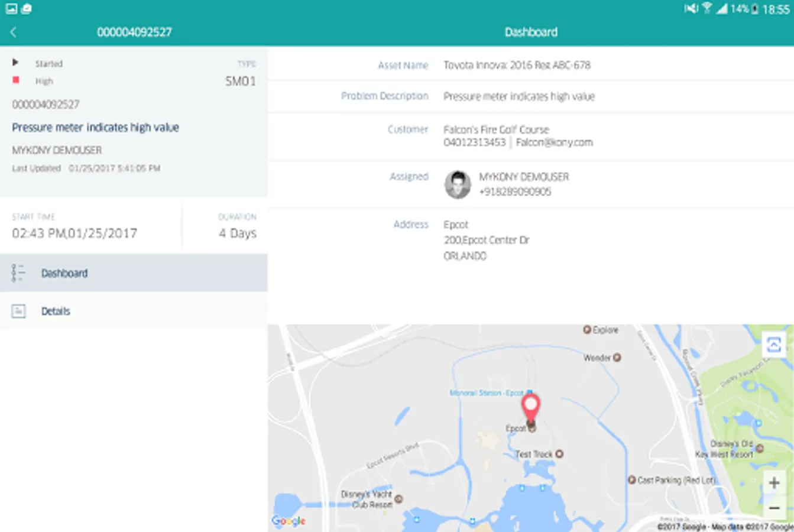Click the Details document icon

click(x=18, y=311)
